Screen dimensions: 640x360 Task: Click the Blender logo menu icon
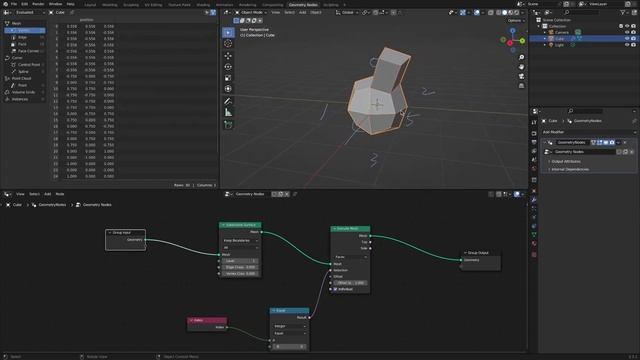5,4
